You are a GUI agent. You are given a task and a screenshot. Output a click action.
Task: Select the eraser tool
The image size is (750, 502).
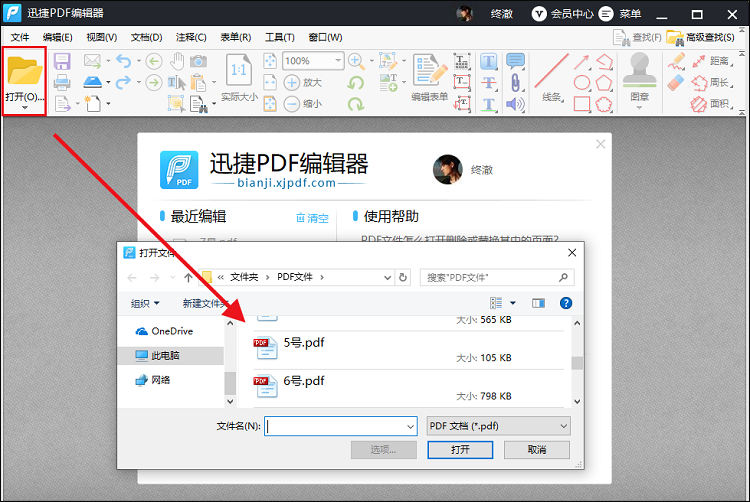676,83
